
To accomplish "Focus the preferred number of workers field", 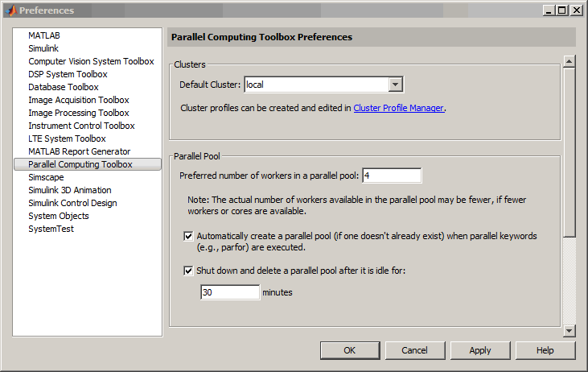I will click(x=392, y=176).
